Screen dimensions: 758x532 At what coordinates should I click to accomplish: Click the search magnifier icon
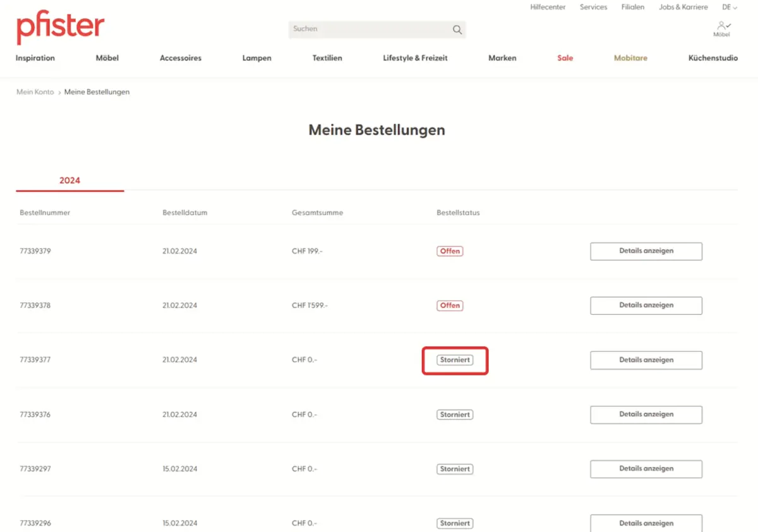pos(457,30)
